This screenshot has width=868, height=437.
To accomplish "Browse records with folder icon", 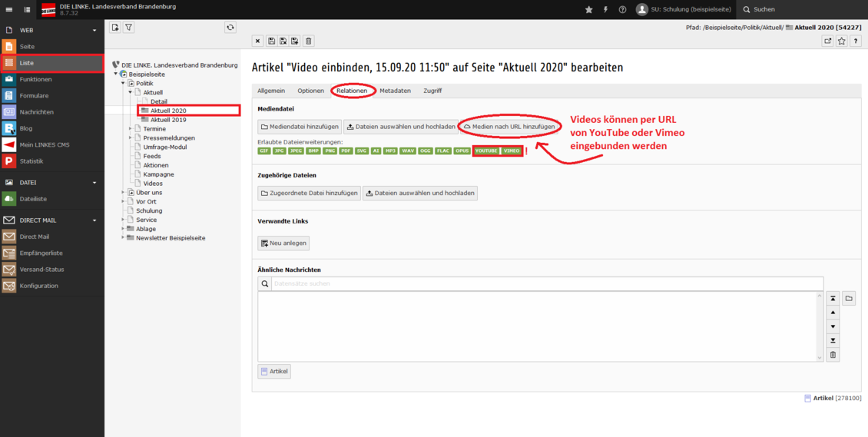I will (x=849, y=298).
